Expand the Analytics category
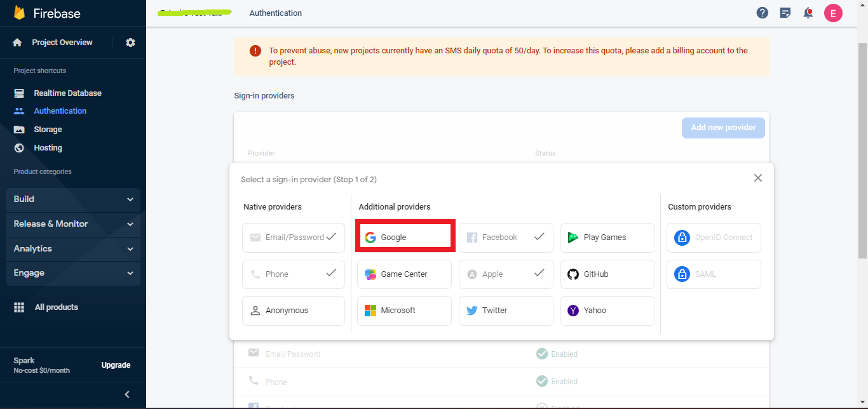The height and width of the screenshot is (409, 868). tap(73, 249)
